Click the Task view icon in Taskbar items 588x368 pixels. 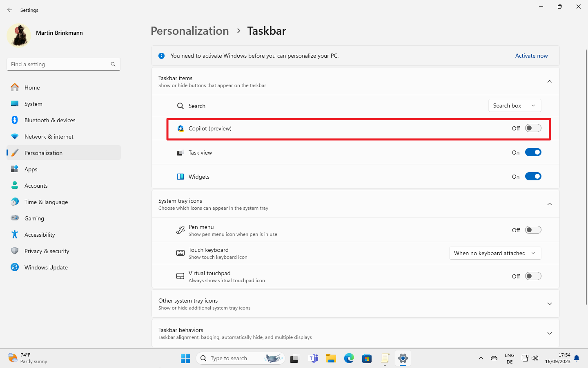point(180,153)
